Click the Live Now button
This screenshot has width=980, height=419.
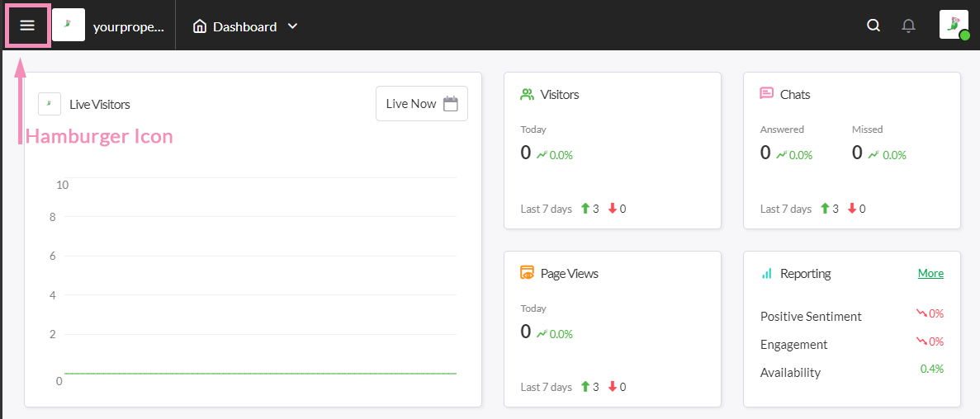click(422, 104)
